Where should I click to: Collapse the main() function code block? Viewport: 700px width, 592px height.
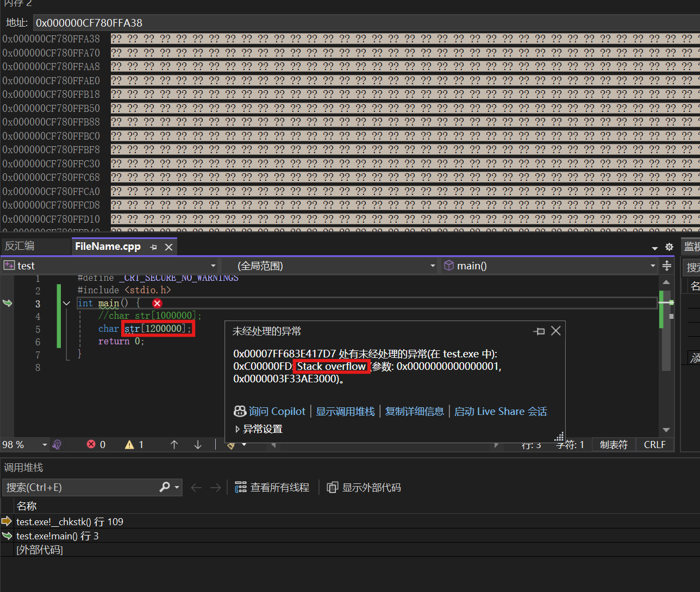[x=66, y=304]
